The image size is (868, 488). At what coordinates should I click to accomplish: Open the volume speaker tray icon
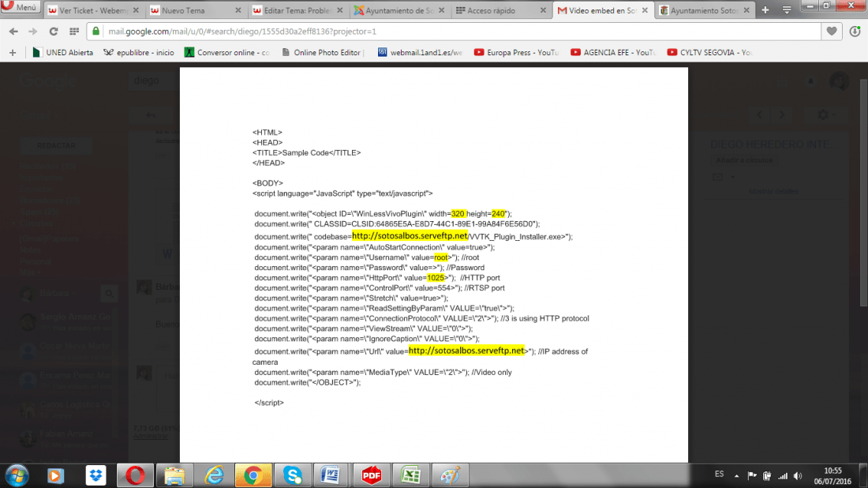point(798,476)
